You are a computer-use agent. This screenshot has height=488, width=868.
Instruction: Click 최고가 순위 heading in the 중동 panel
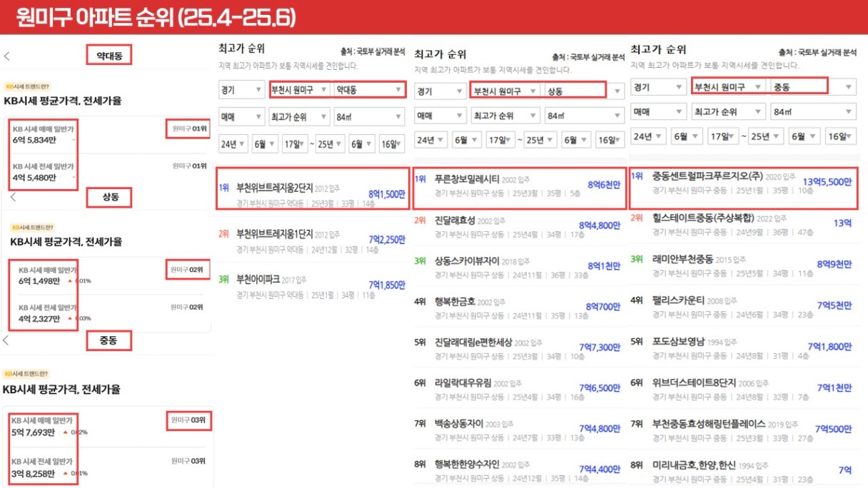click(658, 49)
